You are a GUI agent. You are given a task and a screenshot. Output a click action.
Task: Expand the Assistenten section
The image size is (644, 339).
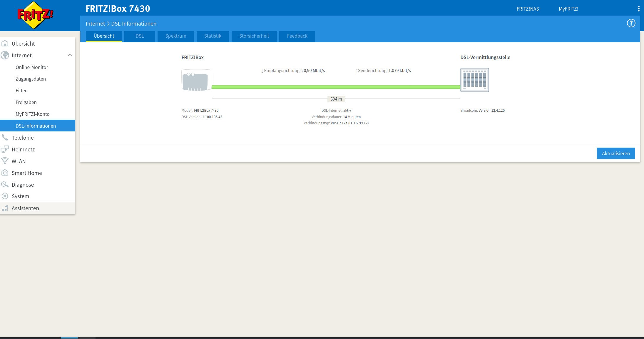(25, 208)
